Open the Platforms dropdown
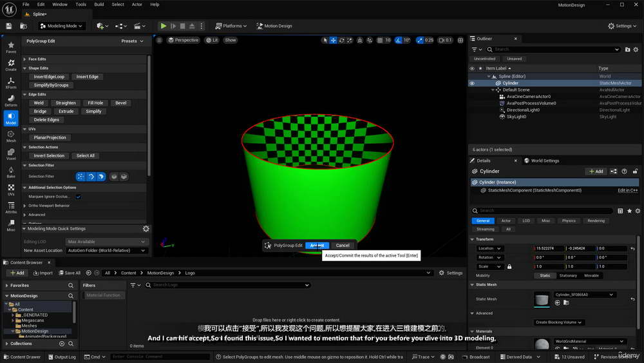Image resolution: width=644 pixels, height=363 pixels. pos(231,26)
